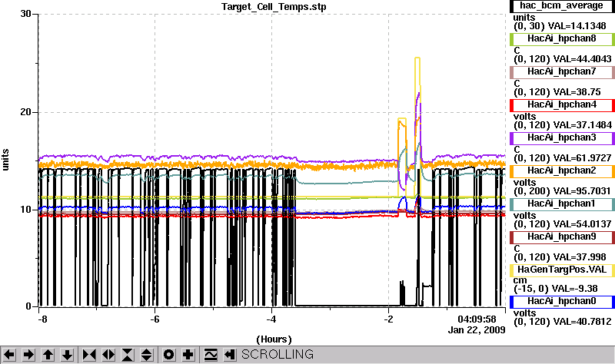Viewport: 615px width, 364px height.
Task: Zoom in horizontally with the inward triangles
Action: point(89,355)
